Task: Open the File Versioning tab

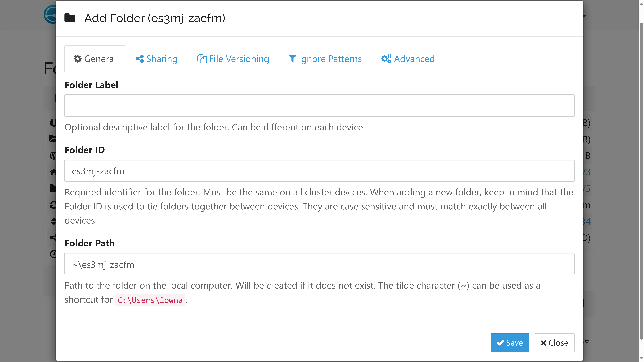Action: coord(233,58)
